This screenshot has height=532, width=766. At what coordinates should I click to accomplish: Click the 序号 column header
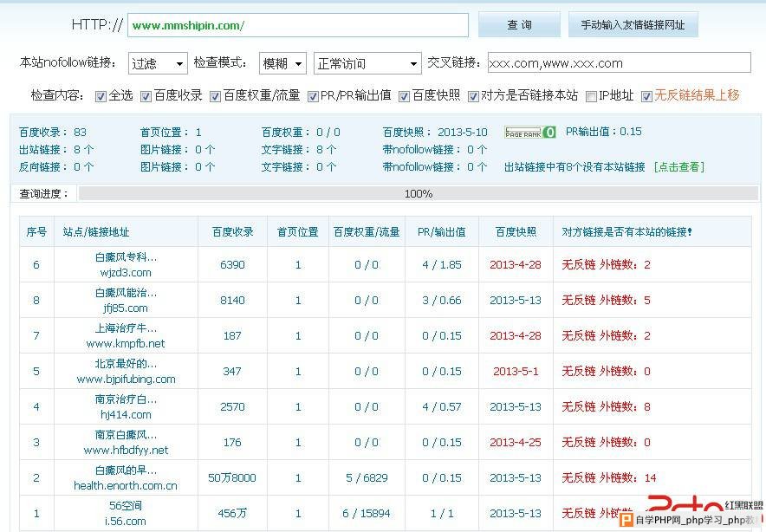36,232
